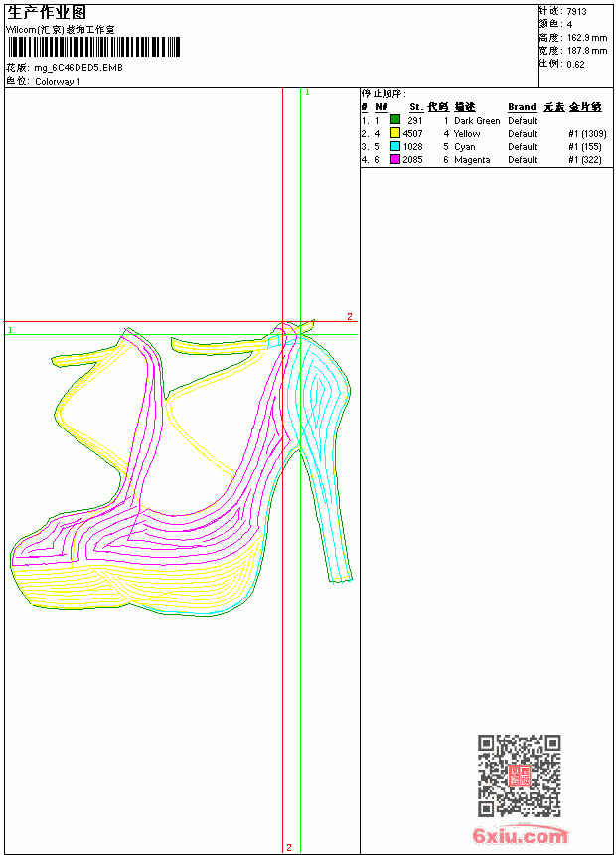Click the Magenta color swatch
Viewport: 616px width, 855px height.
pos(395,159)
